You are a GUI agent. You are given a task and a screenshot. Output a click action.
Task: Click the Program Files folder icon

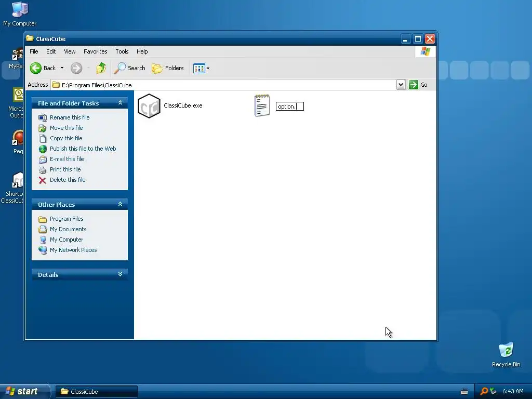pyautogui.click(x=43, y=219)
